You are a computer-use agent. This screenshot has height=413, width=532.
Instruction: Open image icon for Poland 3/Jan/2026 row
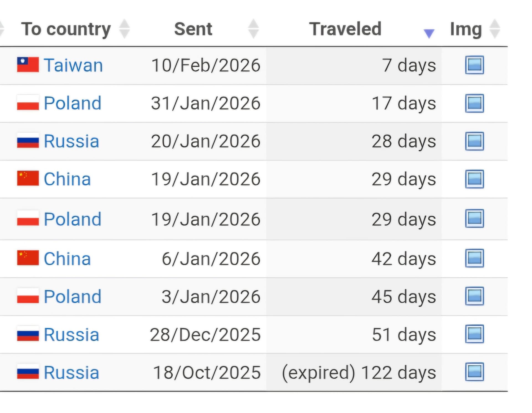pyautogui.click(x=474, y=296)
